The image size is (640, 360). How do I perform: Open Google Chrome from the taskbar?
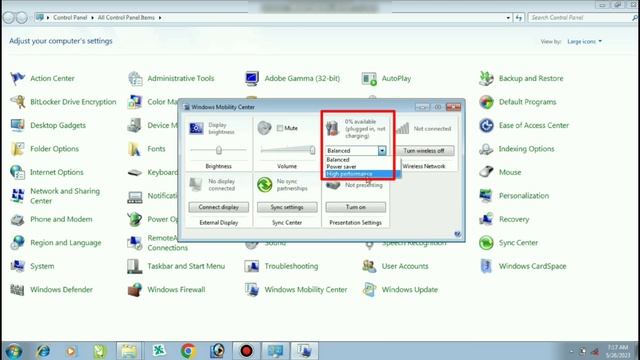coord(188,351)
